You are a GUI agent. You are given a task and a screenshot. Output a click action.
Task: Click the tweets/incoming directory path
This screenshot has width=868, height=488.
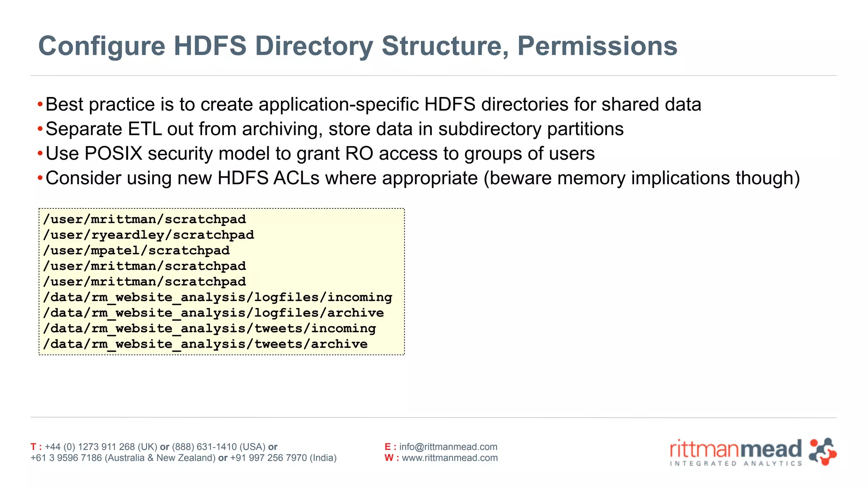pyautogui.click(x=209, y=329)
